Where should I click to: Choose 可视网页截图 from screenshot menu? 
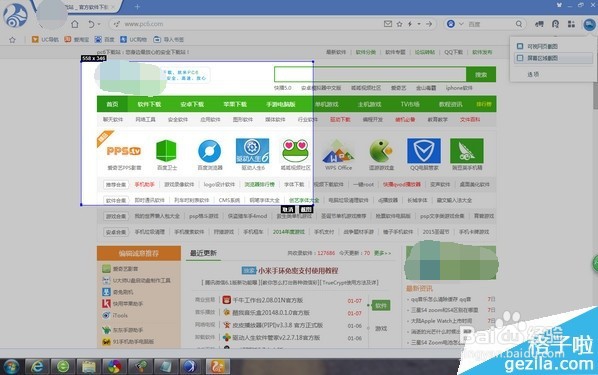click(553, 46)
